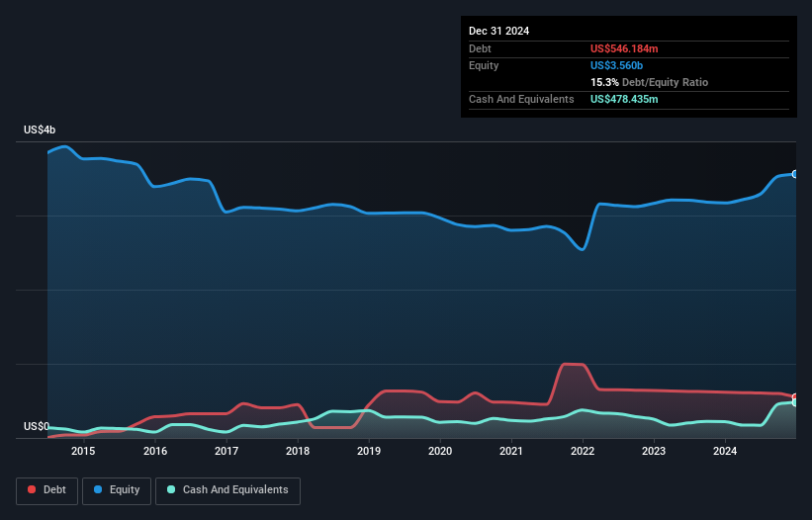The height and width of the screenshot is (520, 812).
Task: Click the 2022 x-axis label
Action: point(583,451)
